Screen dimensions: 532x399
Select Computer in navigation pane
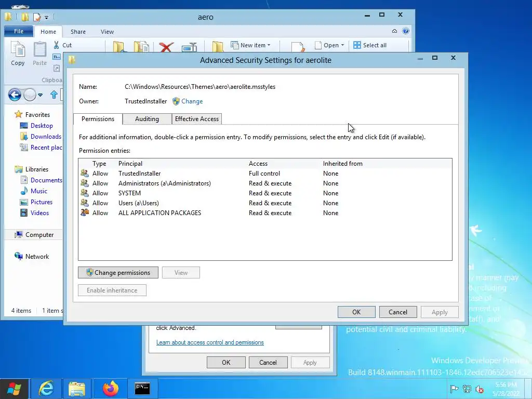(x=39, y=235)
